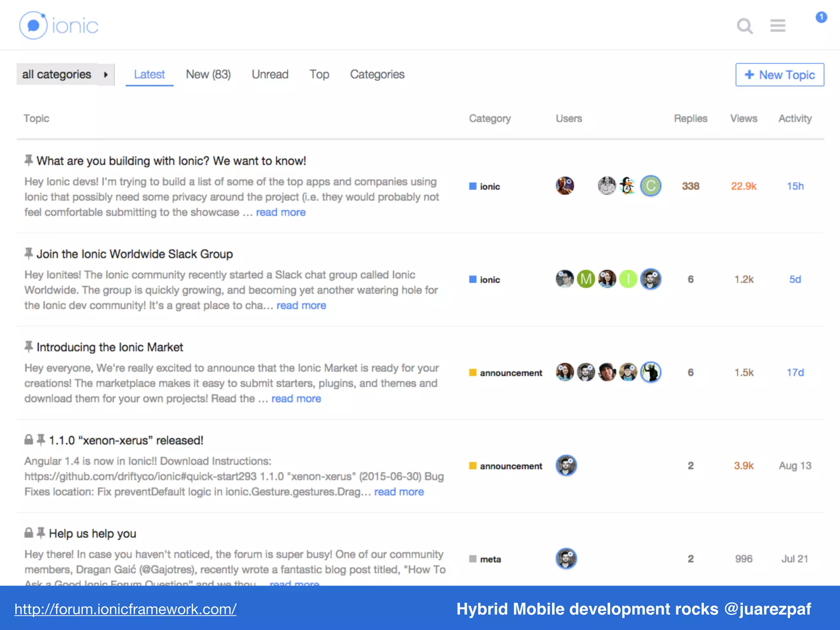
Task: Click the notification badge showing 1
Action: 821,17
